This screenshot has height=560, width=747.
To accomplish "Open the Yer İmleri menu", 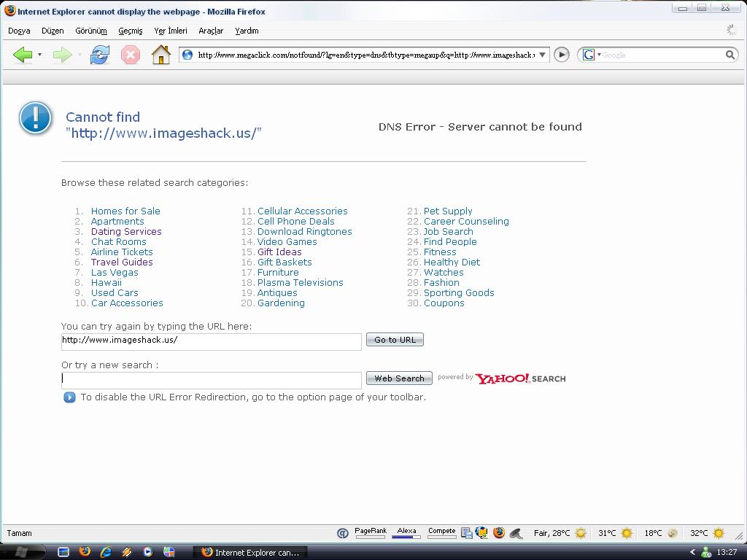I will [x=171, y=31].
